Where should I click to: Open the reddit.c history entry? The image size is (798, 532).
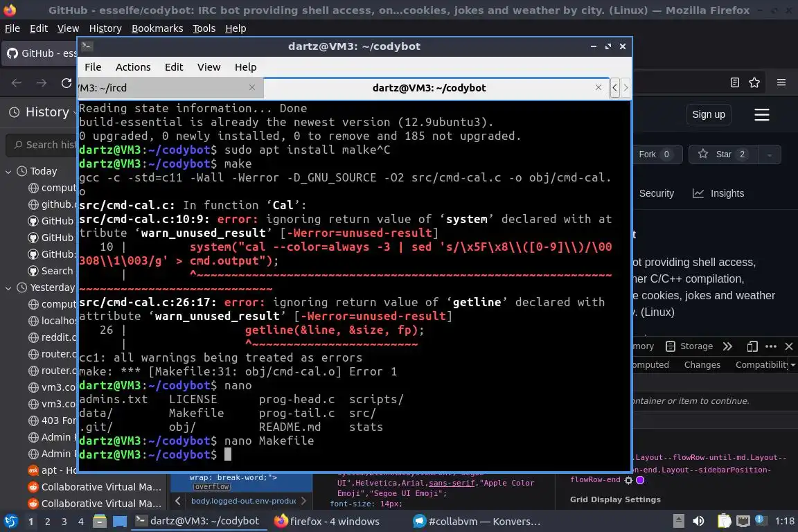tap(52, 337)
